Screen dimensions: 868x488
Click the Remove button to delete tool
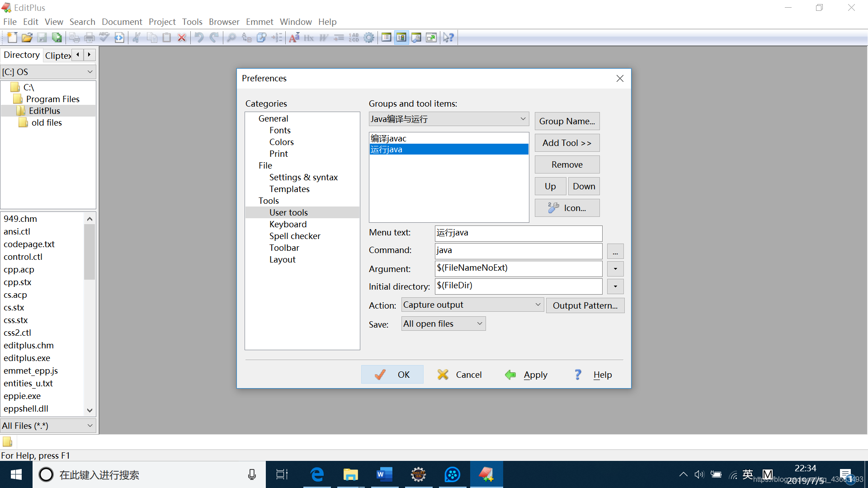point(567,164)
